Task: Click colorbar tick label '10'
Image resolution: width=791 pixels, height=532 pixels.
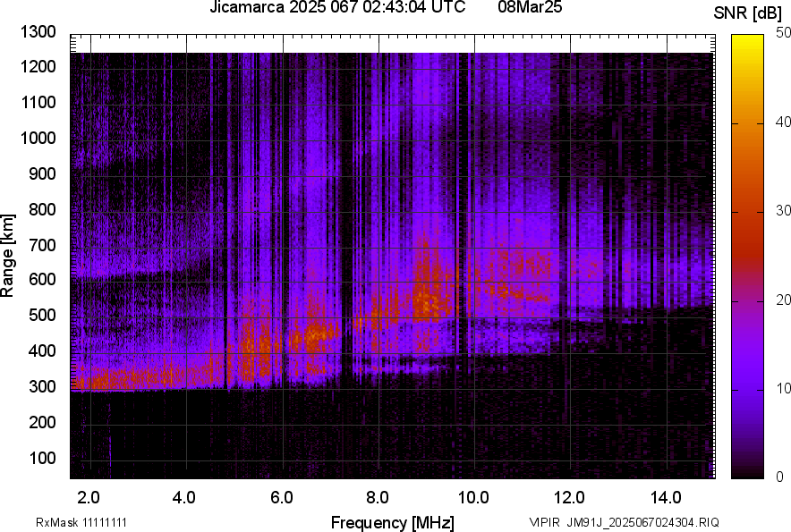Action: click(783, 388)
